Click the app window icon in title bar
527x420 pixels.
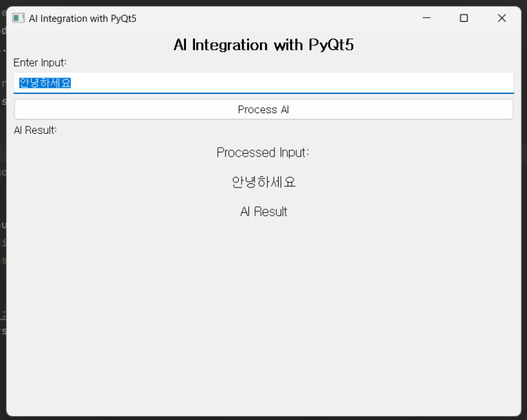coord(19,19)
